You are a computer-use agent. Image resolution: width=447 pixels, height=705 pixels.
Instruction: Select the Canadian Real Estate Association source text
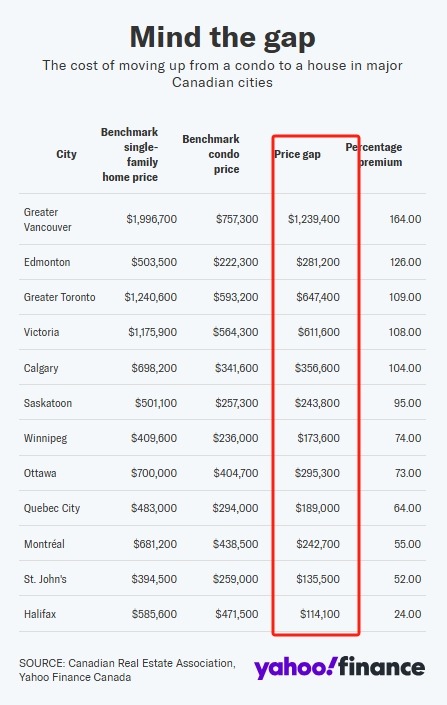[x=152, y=664]
